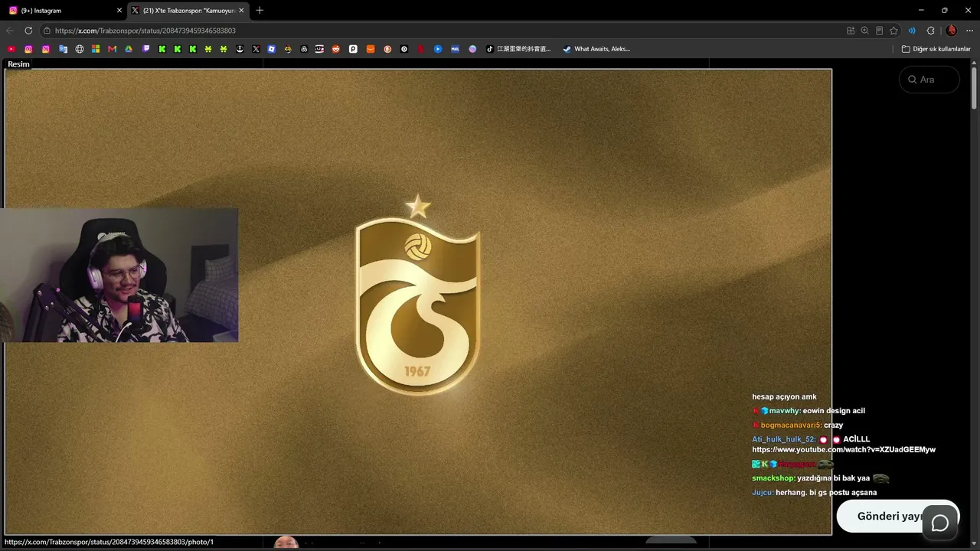The height and width of the screenshot is (551, 980).
Task: Close the X'te Trabzonspor tab
Action: 242,11
